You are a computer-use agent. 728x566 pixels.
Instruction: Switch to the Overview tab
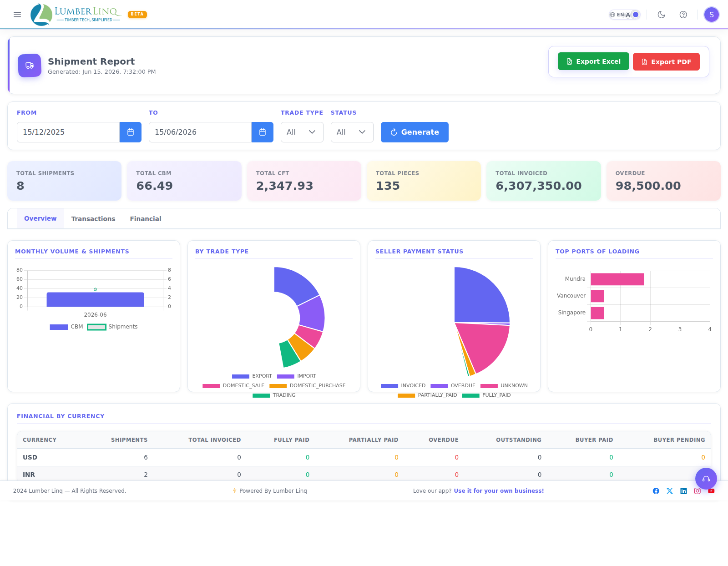click(x=40, y=218)
